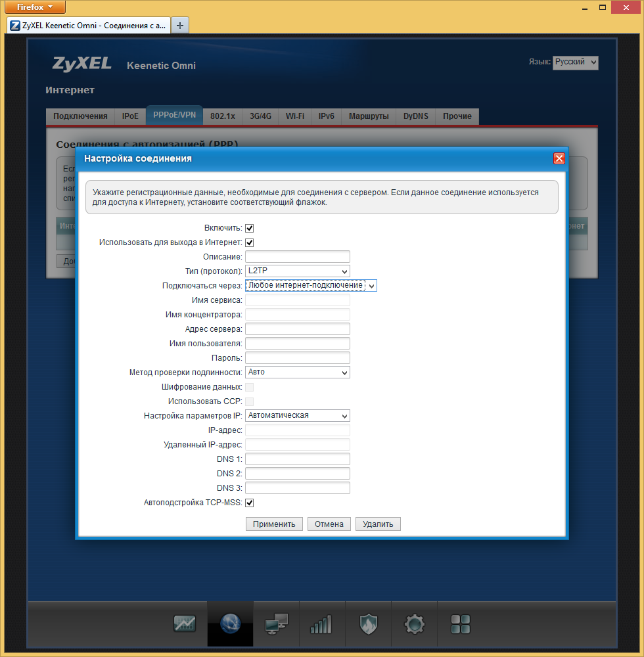Click the Имя сервиса input field
This screenshot has width=644, height=657.
coord(298,300)
